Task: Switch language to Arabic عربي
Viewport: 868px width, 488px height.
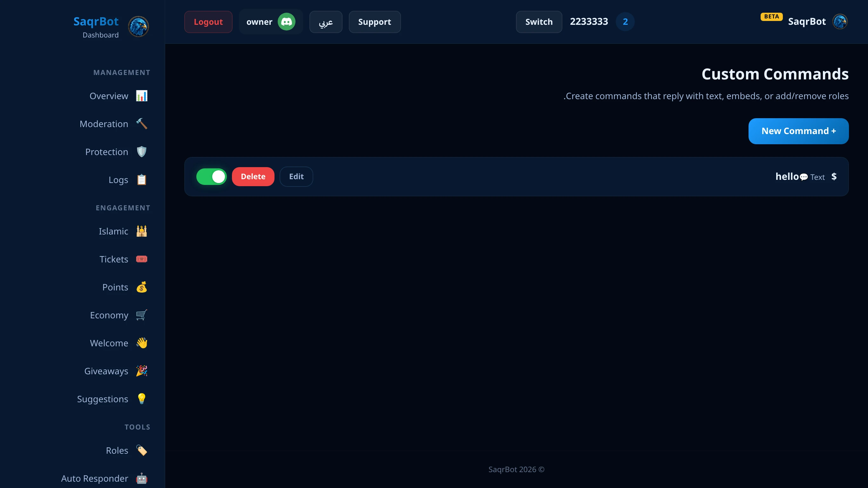Action: point(326,22)
